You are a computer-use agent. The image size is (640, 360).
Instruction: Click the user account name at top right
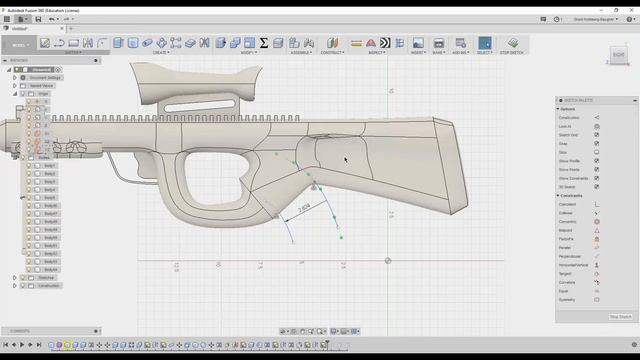(596, 19)
